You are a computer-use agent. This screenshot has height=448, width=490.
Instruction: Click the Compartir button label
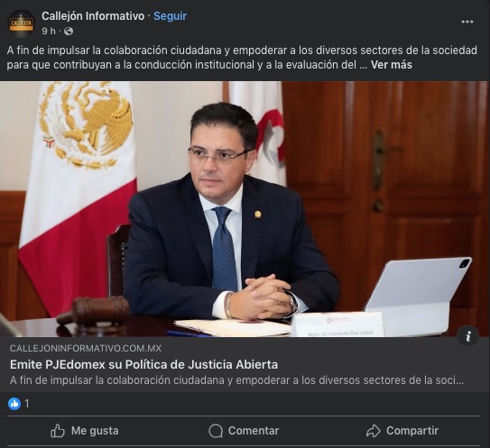pos(412,431)
